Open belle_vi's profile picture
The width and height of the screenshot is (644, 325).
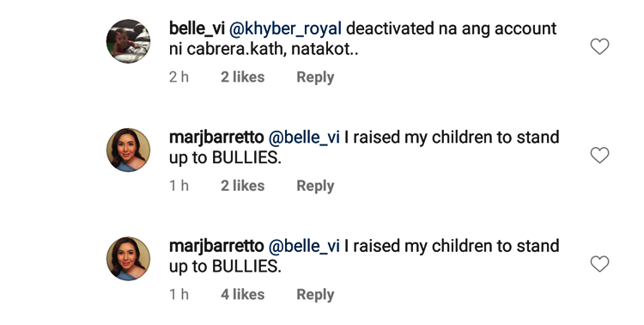128,41
